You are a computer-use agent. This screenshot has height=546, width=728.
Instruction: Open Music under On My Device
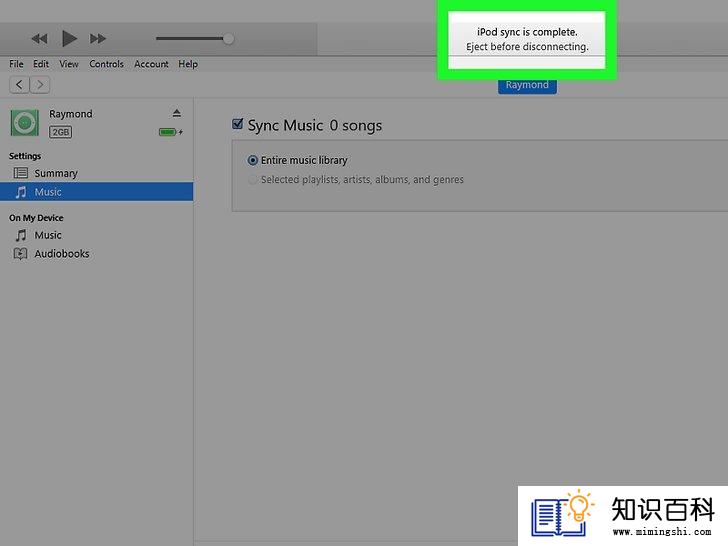pyautogui.click(x=97, y=235)
